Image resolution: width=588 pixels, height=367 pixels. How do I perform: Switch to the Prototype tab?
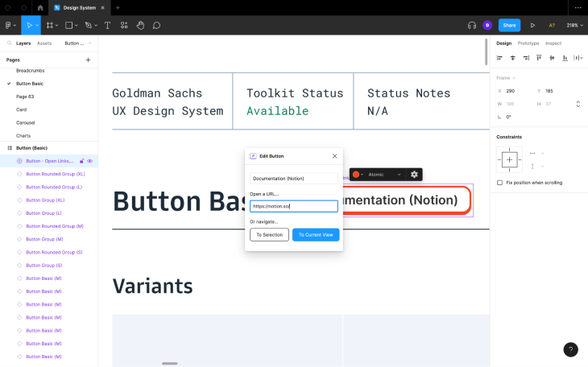[528, 43]
